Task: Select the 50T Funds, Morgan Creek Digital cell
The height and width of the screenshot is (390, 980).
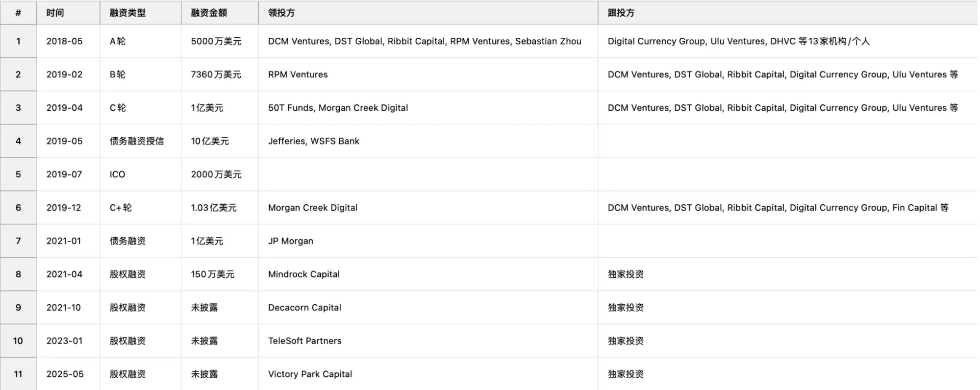Action: pos(428,108)
